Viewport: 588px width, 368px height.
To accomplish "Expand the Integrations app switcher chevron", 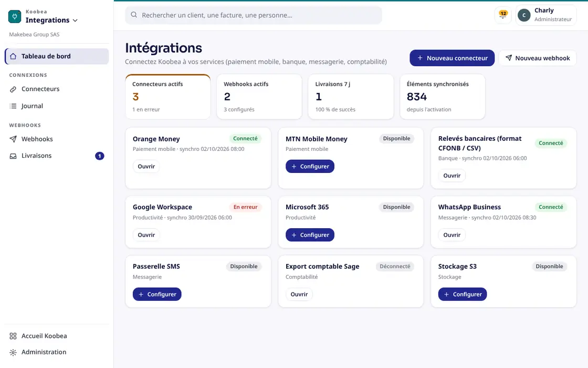I will click(x=75, y=21).
